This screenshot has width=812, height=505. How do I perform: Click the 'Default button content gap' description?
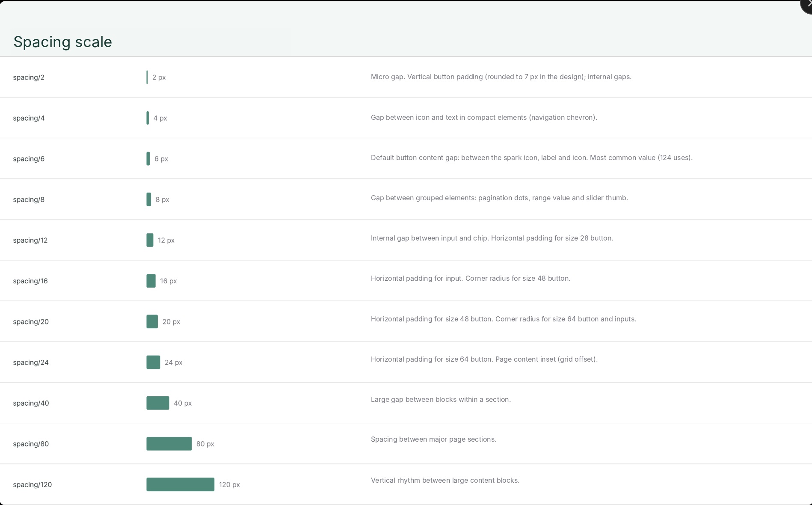click(532, 158)
